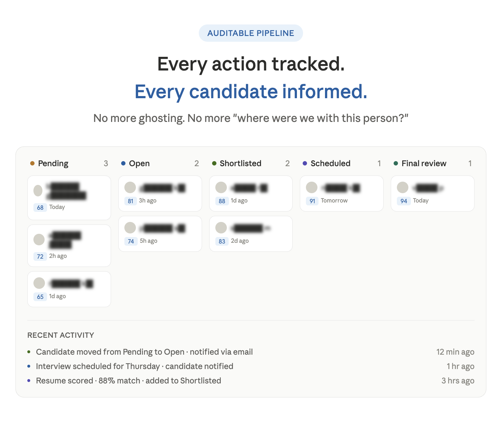Click the AUDITABLE PIPELINE badge

coord(251,33)
